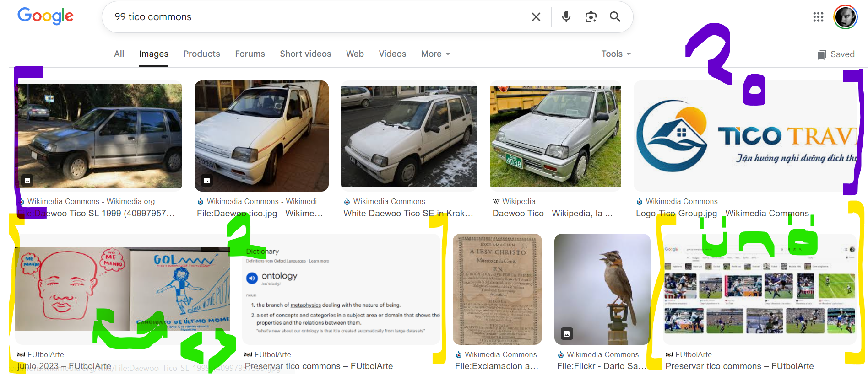The image size is (868, 375).
Task: Switch to the Videos tab
Action: tap(392, 54)
